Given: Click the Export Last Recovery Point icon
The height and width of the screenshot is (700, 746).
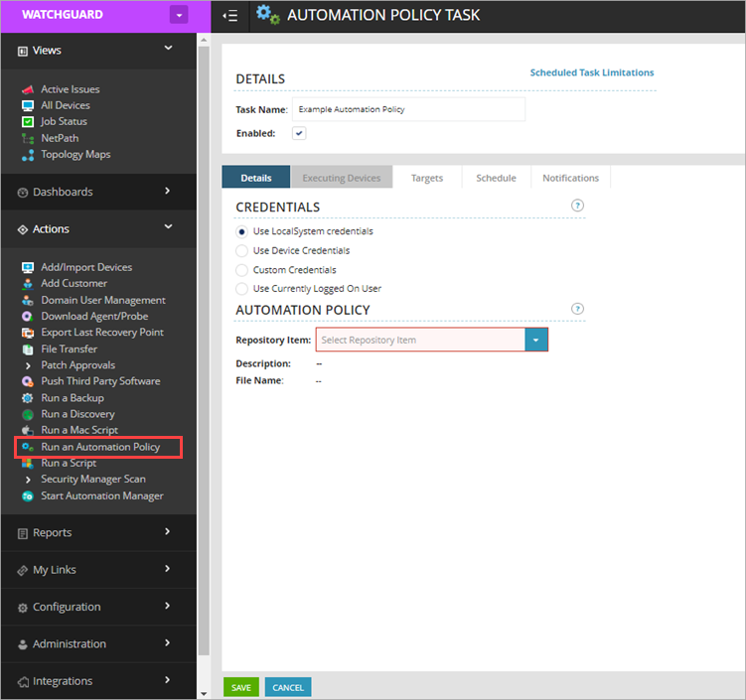Looking at the screenshot, I should tap(28, 333).
